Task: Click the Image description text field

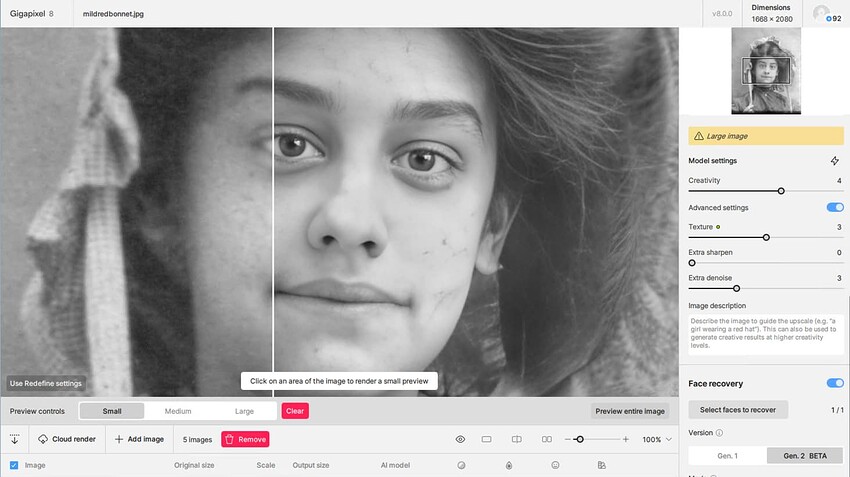Action: 765,334
